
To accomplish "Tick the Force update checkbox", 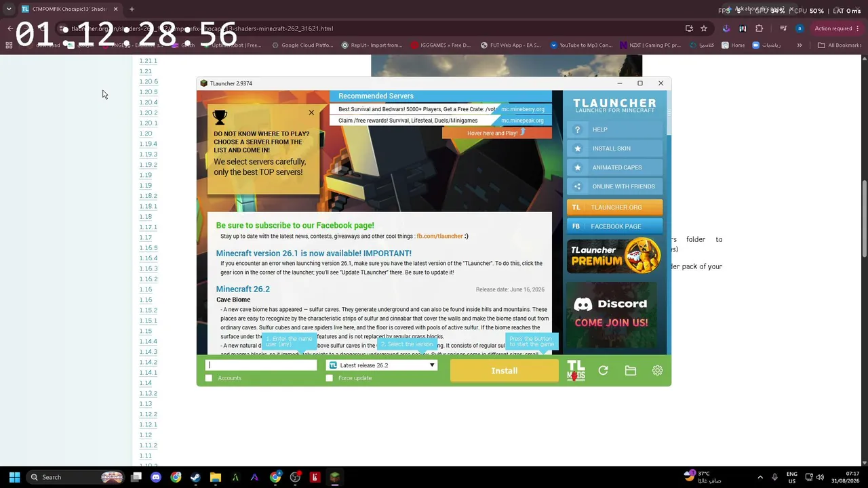I will (x=330, y=378).
